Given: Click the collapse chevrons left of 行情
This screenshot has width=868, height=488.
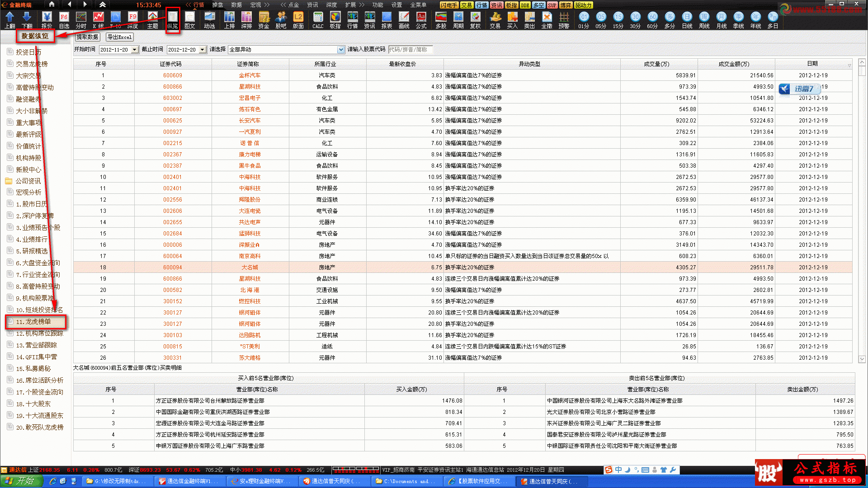Looking at the screenshot, I should click(x=188, y=5).
